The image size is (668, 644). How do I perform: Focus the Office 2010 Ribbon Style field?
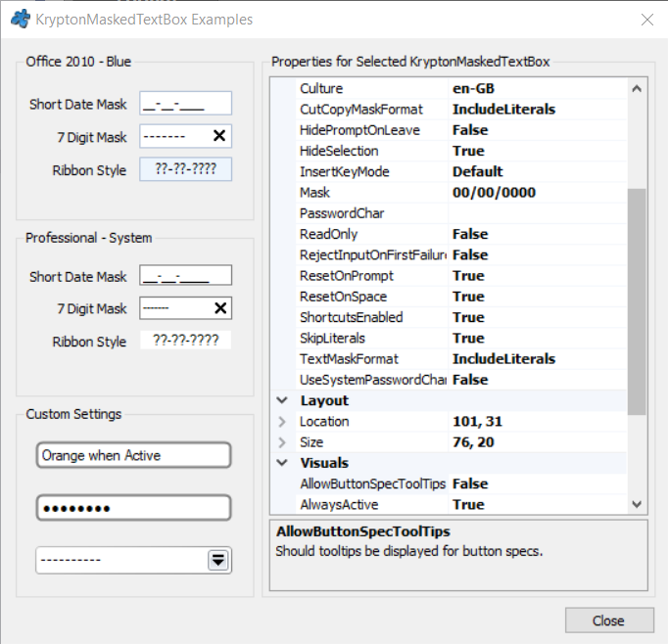[186, 169]
